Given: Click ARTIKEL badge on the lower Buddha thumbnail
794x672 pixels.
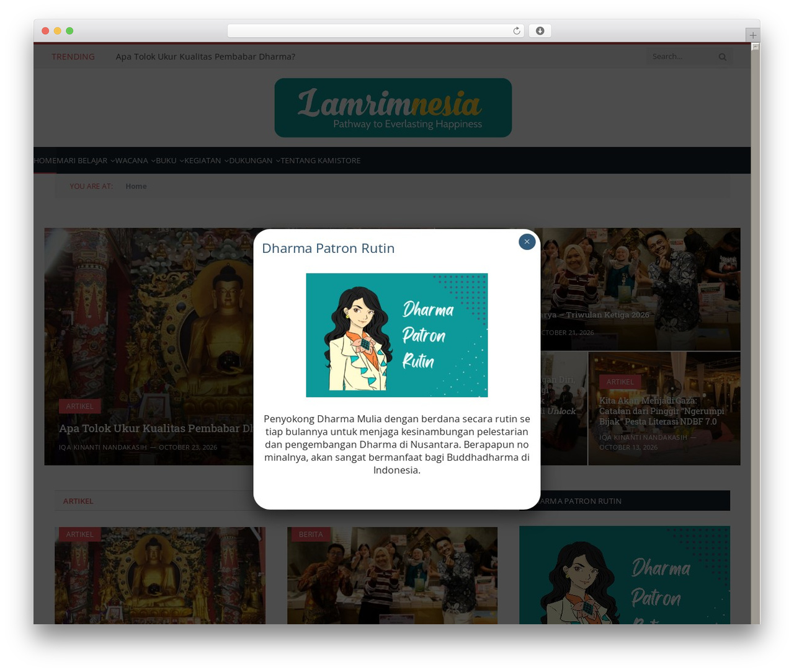Looking at the screenshot, I should click(x=80, y=534).
